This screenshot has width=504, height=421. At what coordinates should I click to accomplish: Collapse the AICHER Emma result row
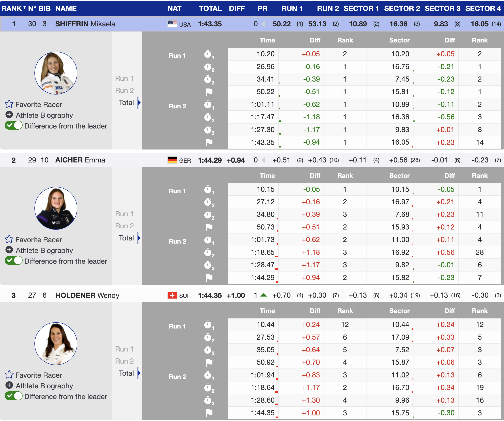80,160
